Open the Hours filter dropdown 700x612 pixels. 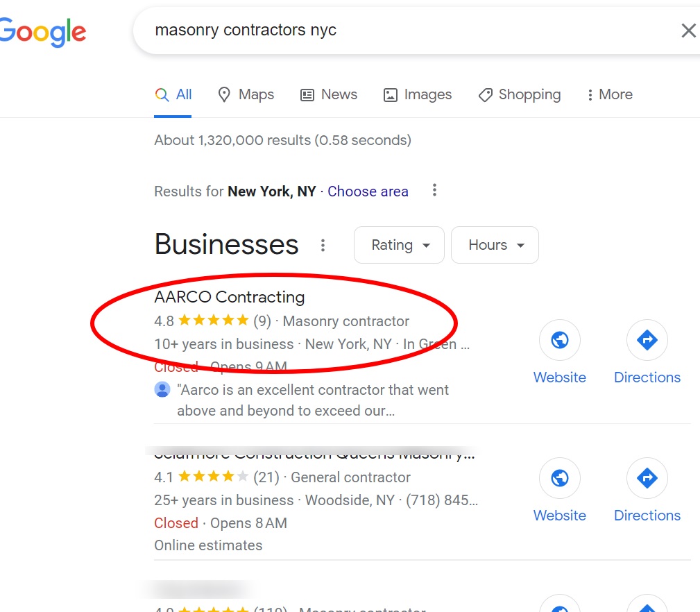click(495, 245)
